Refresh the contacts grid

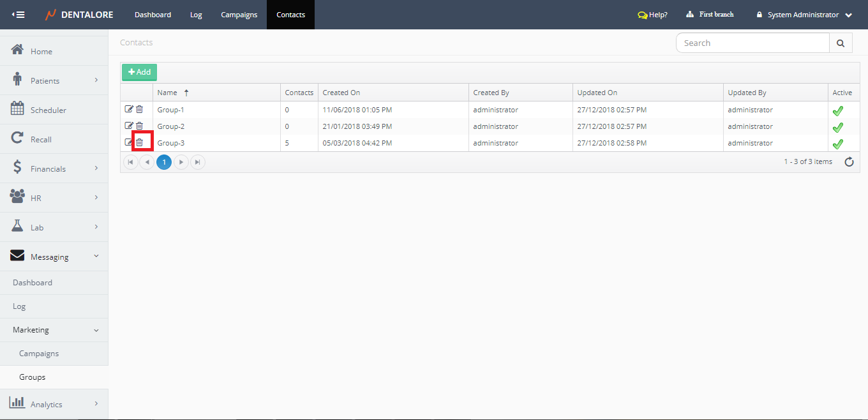pyautogui.click(x=849, y=162)
